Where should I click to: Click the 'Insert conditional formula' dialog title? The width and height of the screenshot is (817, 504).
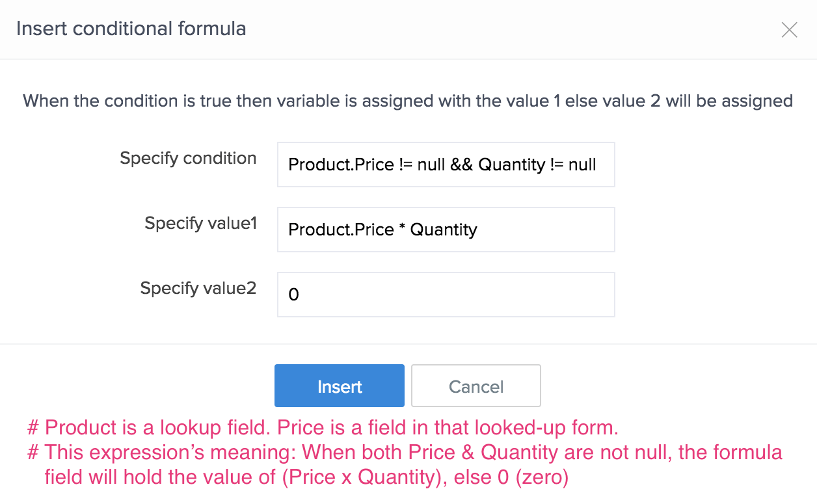point(131,29)
